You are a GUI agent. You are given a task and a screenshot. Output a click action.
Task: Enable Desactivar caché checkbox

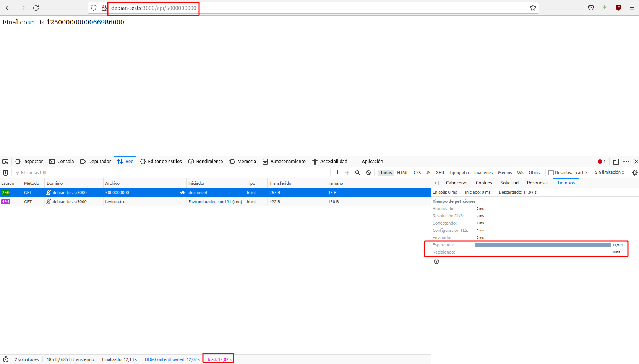551,173
